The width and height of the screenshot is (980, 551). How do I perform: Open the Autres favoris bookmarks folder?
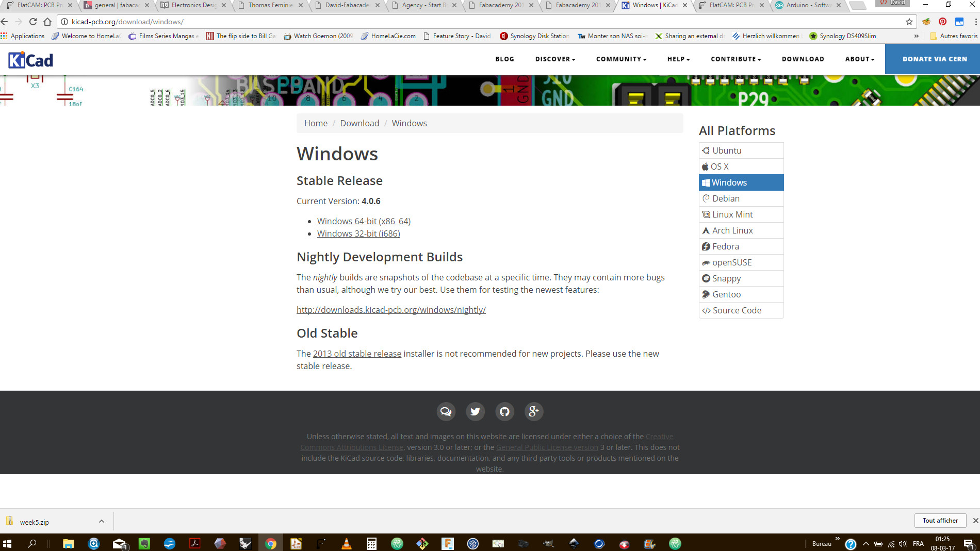953,36
